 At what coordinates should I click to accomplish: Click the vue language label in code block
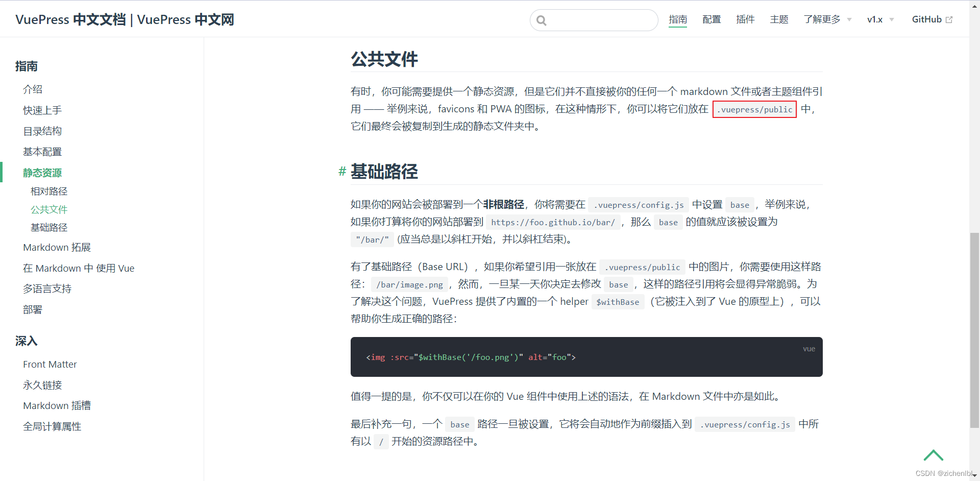point(809,349)
